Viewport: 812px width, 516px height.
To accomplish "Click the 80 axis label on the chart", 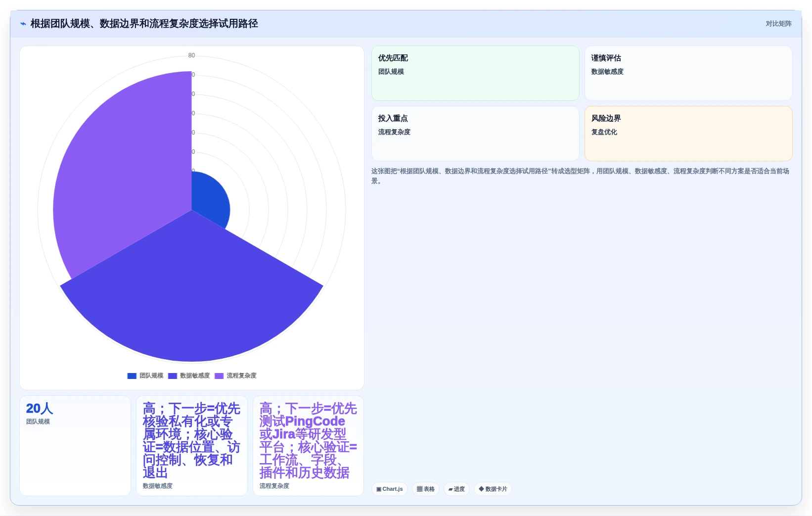I will [191, 55].
